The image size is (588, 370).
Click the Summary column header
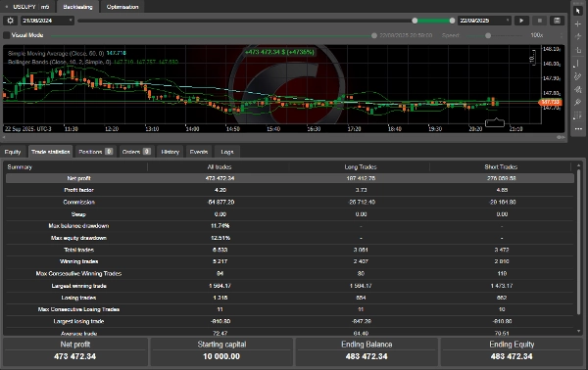click(x=20, y=167)
